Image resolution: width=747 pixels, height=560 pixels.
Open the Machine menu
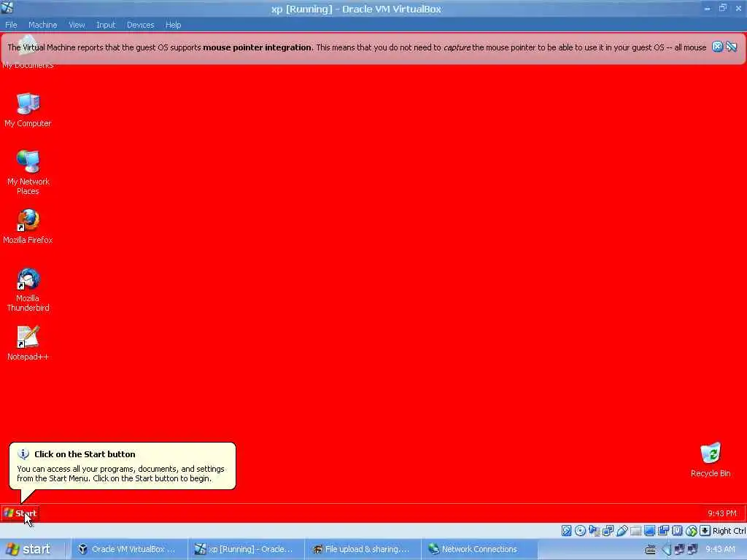pos(42,25)
